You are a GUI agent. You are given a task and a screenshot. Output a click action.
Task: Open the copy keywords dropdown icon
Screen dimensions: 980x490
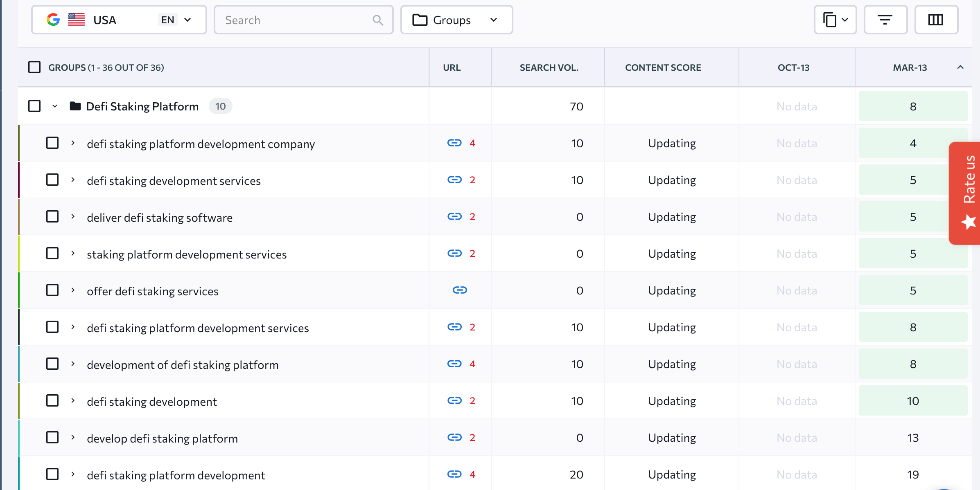coord(835,20)
